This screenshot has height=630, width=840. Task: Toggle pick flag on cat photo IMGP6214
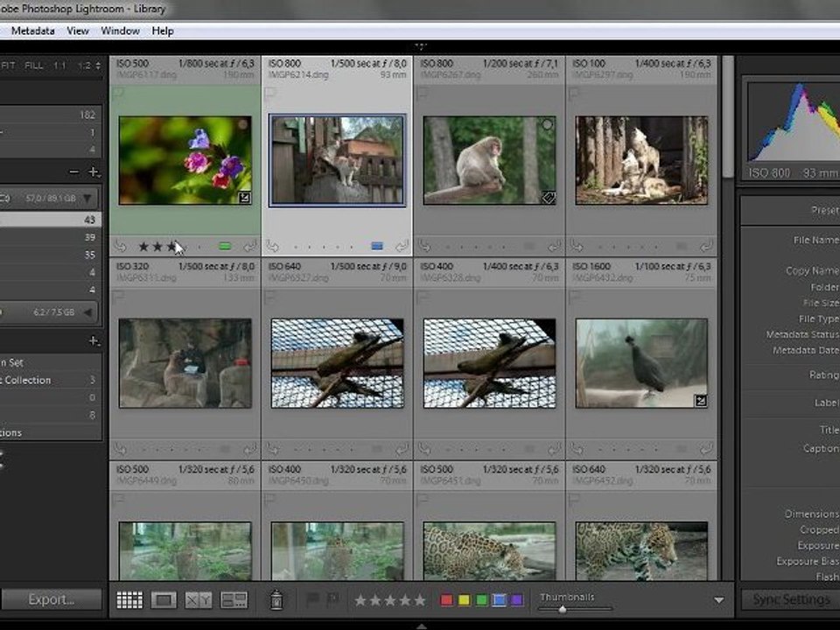269,92
